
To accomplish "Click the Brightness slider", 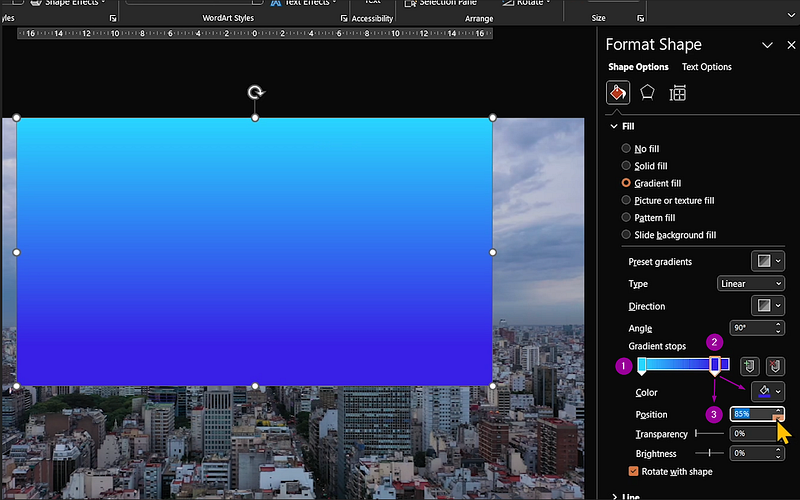I will [710, 453].
